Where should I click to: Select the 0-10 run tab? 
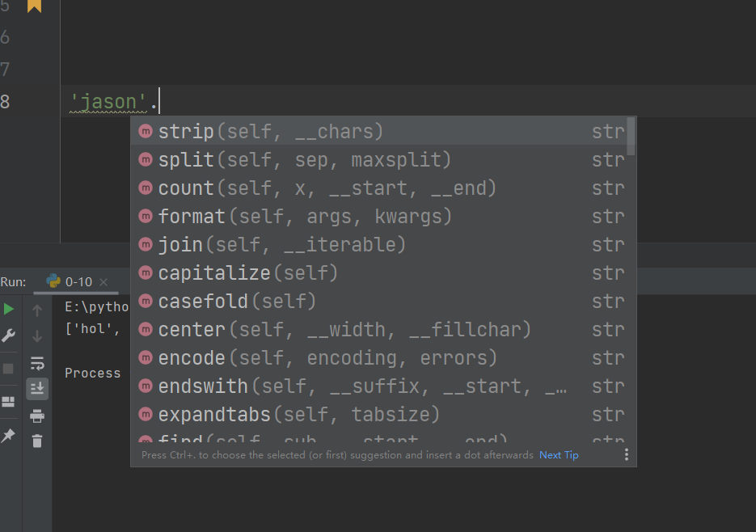[x=78, y=282]
